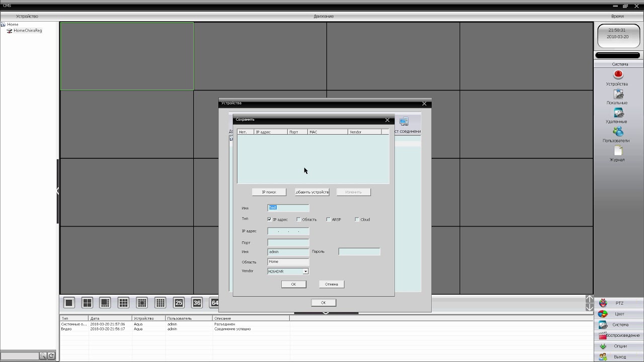Select the nine-view grid layout
This screenshot has height=362, width=644.
123,303
